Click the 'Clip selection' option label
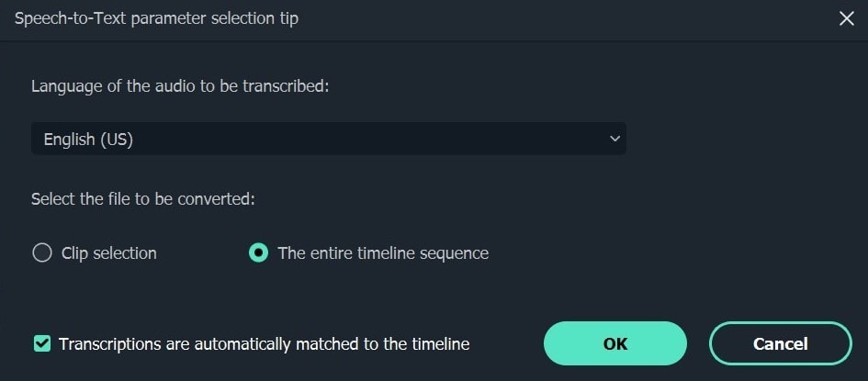Image resolution: width=868 pixels, height=381 pixels. tap(108, 253)
